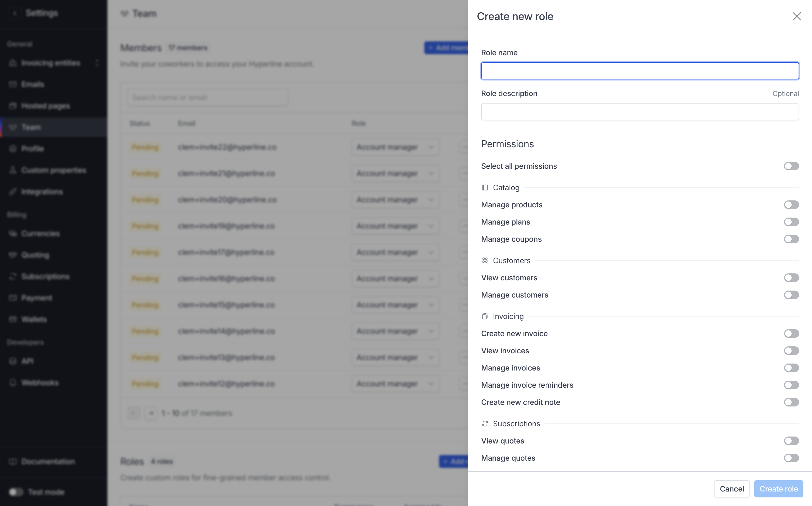Expand role dropdown for clem+invite12 member
The image size is (812, 506).
tap(395, 384)
